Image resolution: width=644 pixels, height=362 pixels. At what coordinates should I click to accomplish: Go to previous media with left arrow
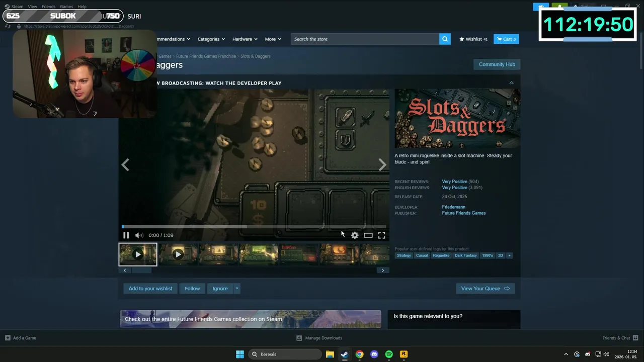coord(125,165)
